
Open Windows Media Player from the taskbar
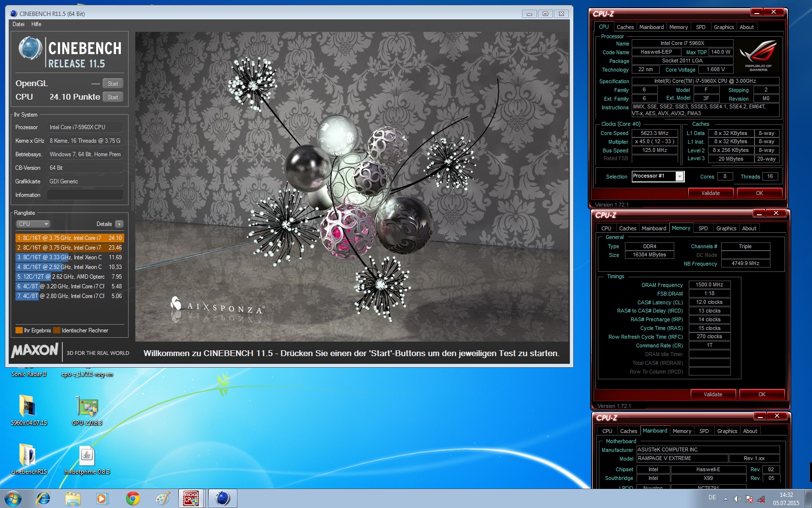coord(102,498)
